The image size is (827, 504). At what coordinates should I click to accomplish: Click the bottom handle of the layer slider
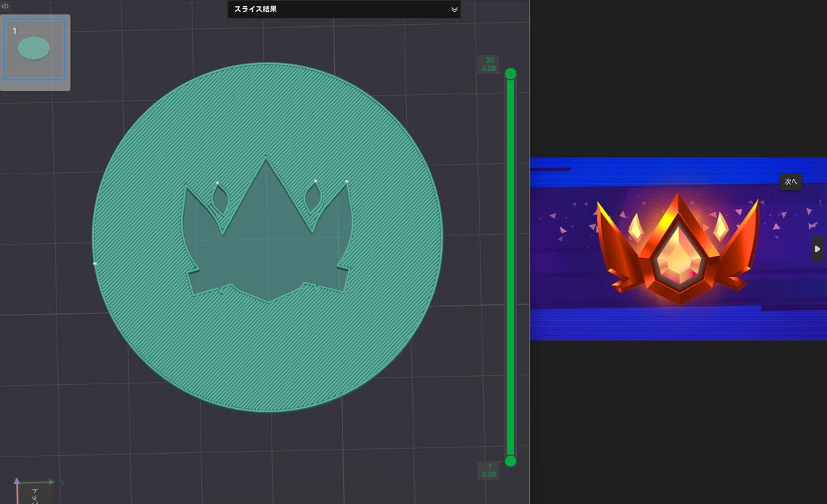coord(511,461)
